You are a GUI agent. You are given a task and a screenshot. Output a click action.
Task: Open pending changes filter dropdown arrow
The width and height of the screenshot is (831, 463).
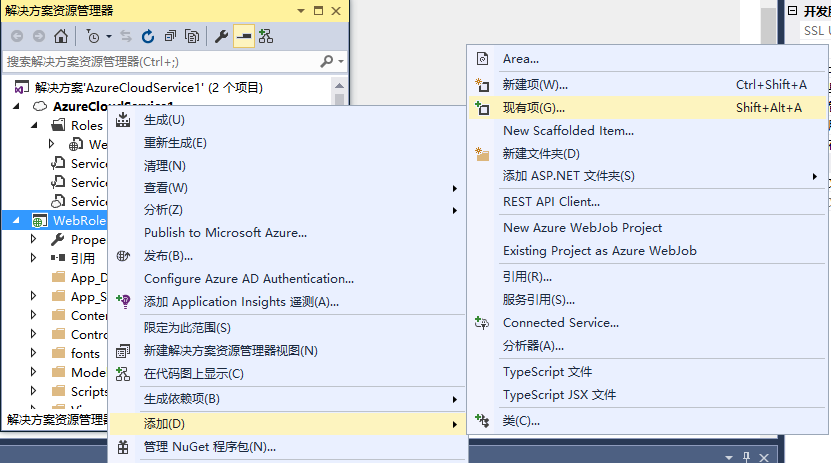tap(109, 37)
